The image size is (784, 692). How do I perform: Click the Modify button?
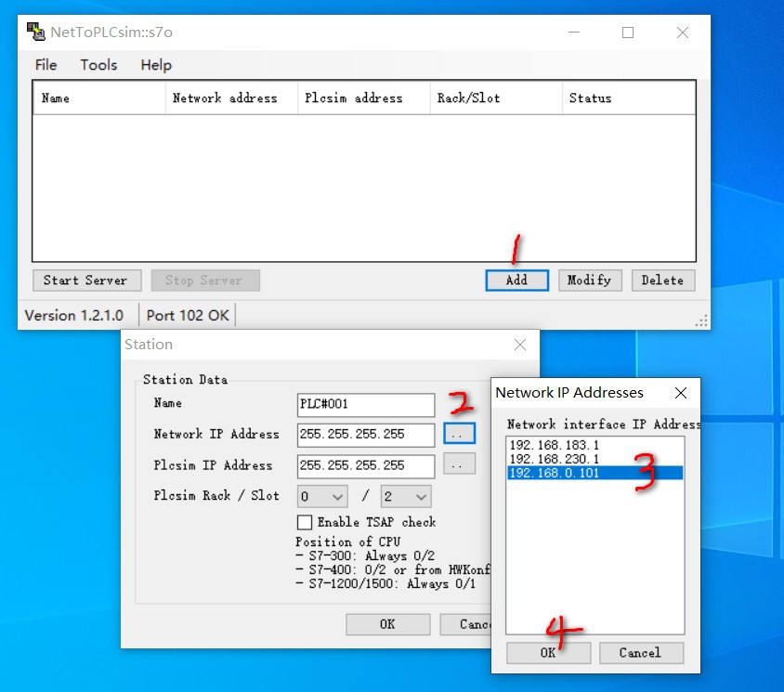(589, 281)
